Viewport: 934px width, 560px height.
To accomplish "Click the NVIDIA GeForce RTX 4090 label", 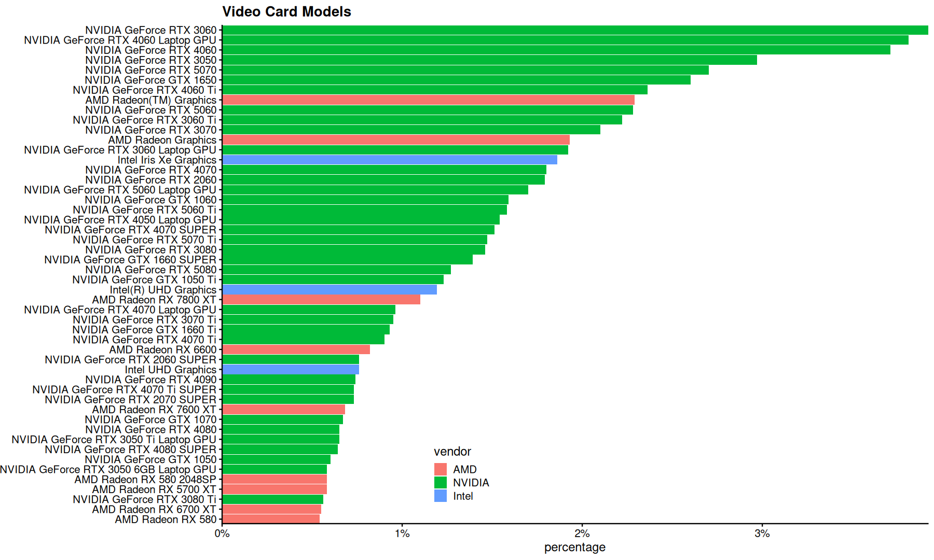I will pyautogui.click(x=151, y=380).
